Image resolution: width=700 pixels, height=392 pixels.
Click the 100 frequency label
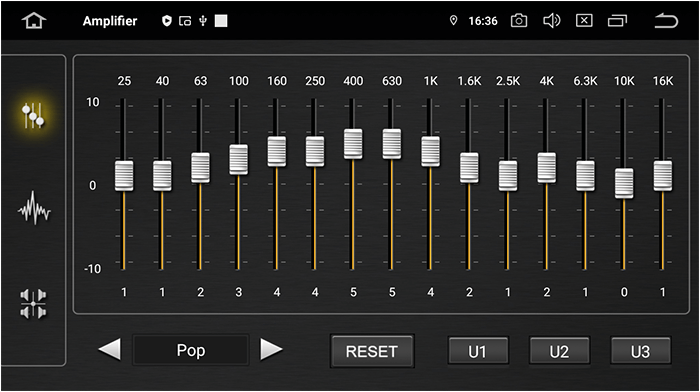[238, 81]
